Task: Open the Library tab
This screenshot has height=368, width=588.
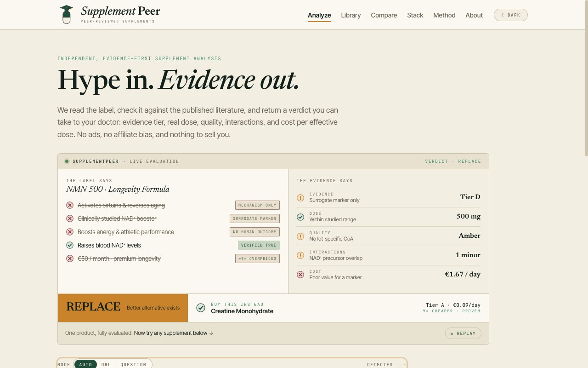Action: (351, 15)
